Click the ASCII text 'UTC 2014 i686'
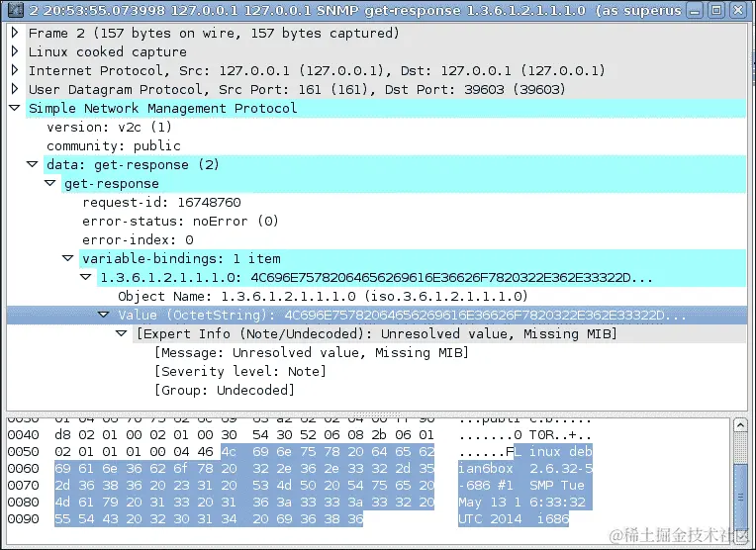The height and width of the screenshot is (550, 756). [x=514, y=519]
